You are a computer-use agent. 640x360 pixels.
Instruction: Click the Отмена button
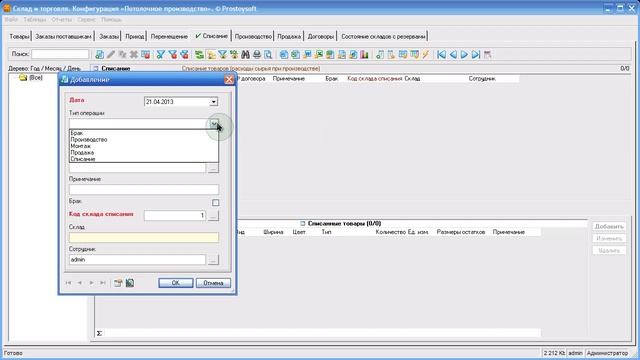click(213, 283)
